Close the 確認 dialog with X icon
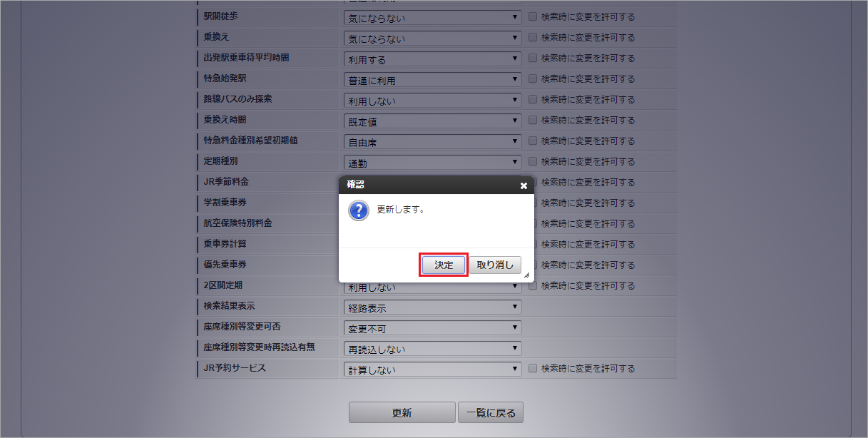868x438 pixels. click(524, 185)
